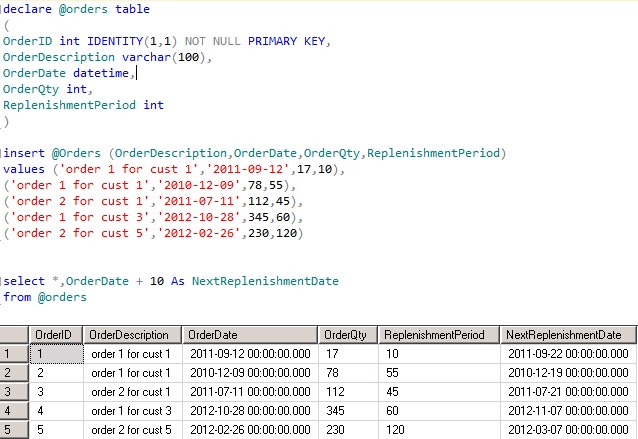Select row header 1 in results grid

[14, 354]
